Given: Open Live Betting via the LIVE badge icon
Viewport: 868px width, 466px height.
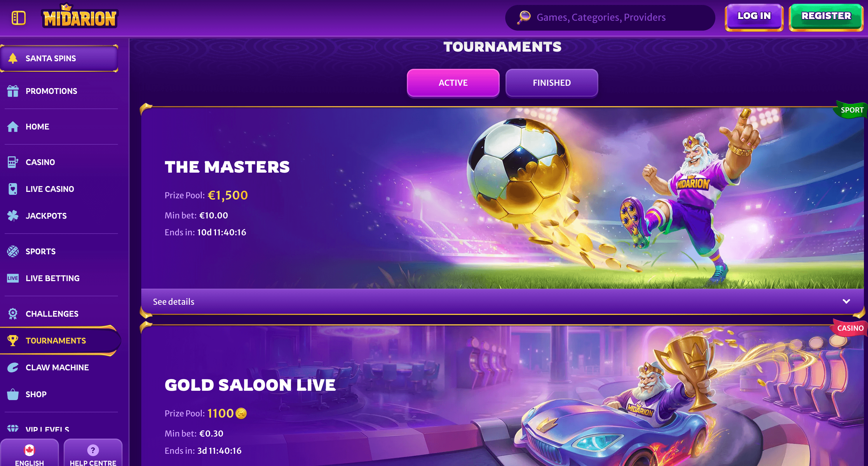Looking at the screenshot, I should click(13, 278).
